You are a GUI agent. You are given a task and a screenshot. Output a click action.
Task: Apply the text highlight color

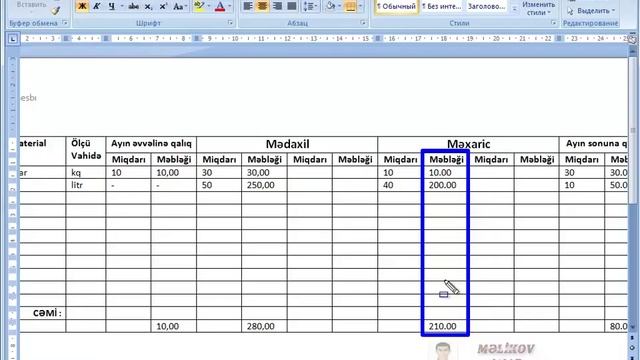click(x=199, y=6)
